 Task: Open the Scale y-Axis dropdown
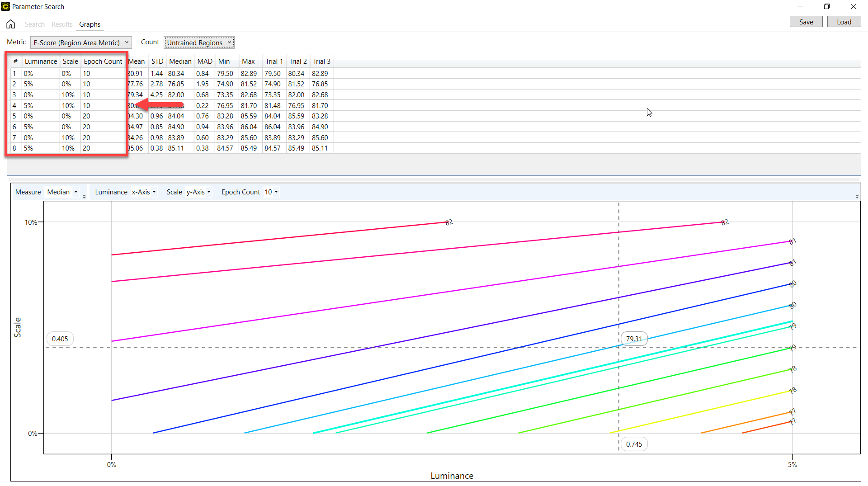click(x=198, y=192)
